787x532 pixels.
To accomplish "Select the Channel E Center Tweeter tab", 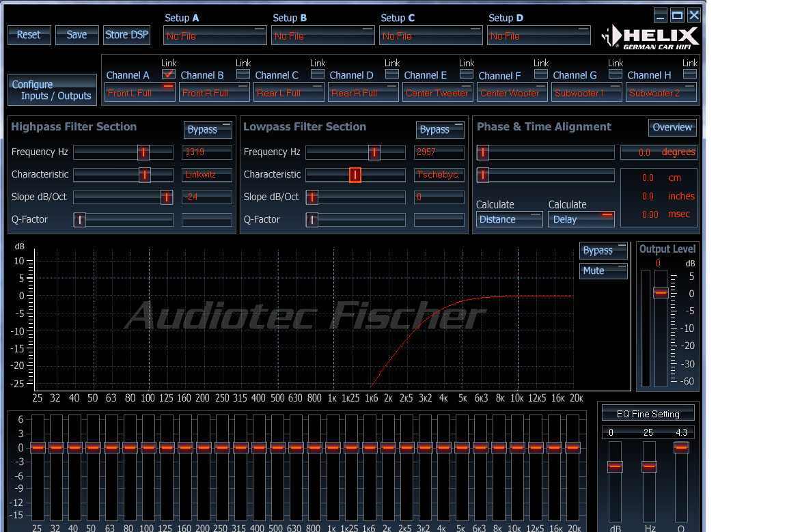I will pyautogui.click(x=437, y=93).
